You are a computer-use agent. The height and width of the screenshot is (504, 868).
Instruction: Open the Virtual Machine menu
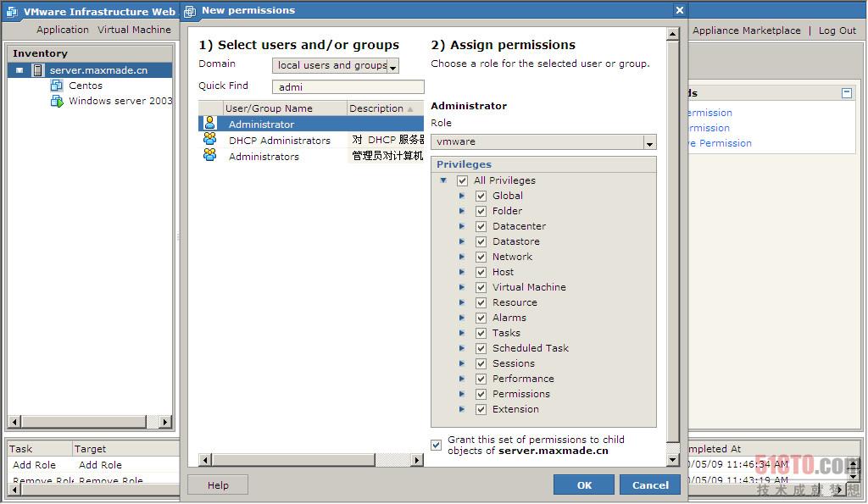[x=135, y=30]
